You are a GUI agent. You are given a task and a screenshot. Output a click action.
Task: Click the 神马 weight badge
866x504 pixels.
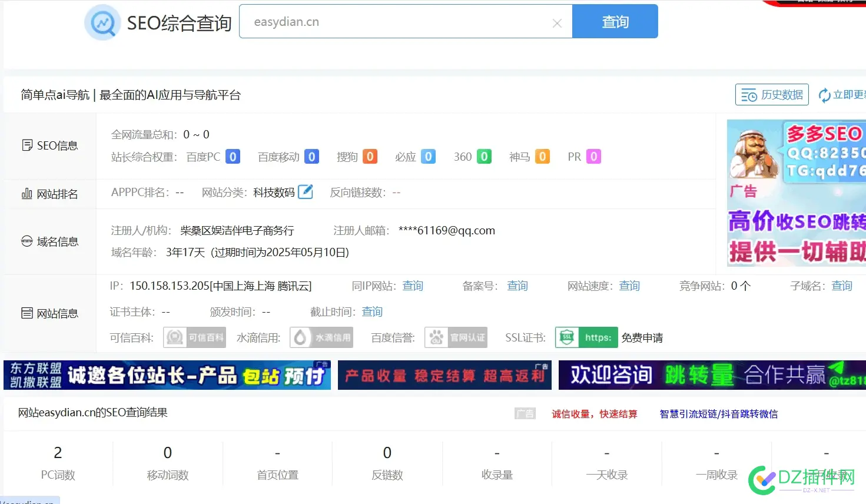click(542, 157)
